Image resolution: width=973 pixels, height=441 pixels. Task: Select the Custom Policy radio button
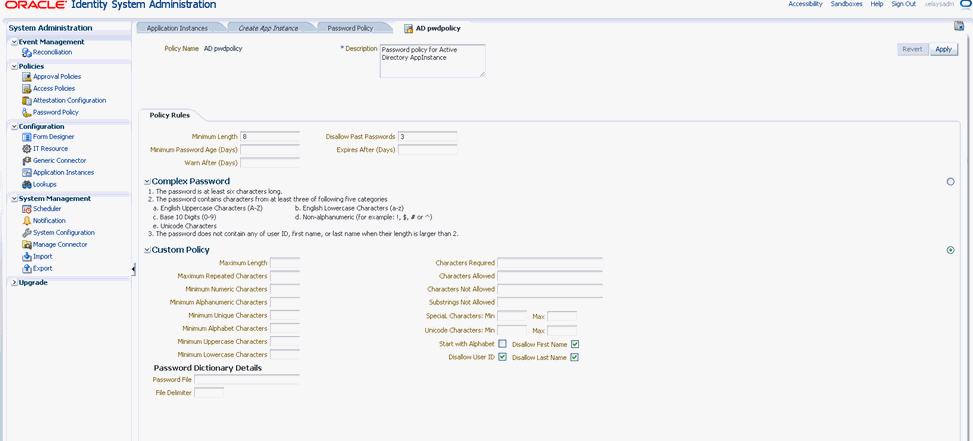click(x=950, y=250)
